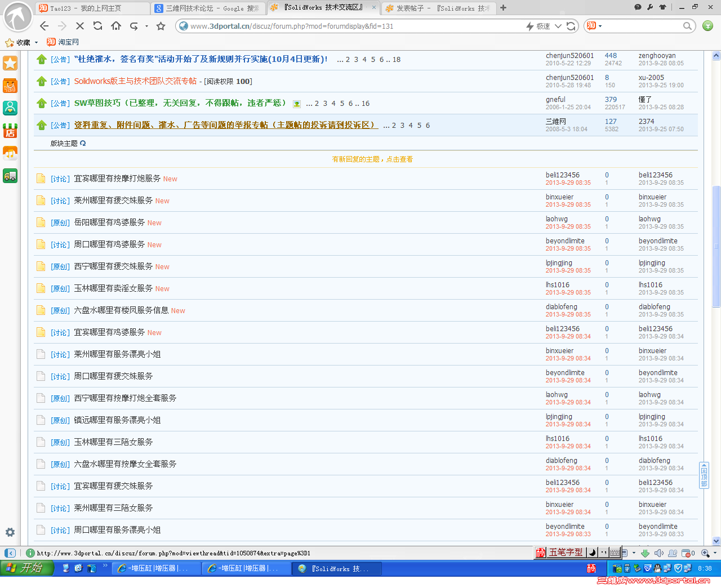Switch to the 发表帖子 tab

tap(438, 8)
